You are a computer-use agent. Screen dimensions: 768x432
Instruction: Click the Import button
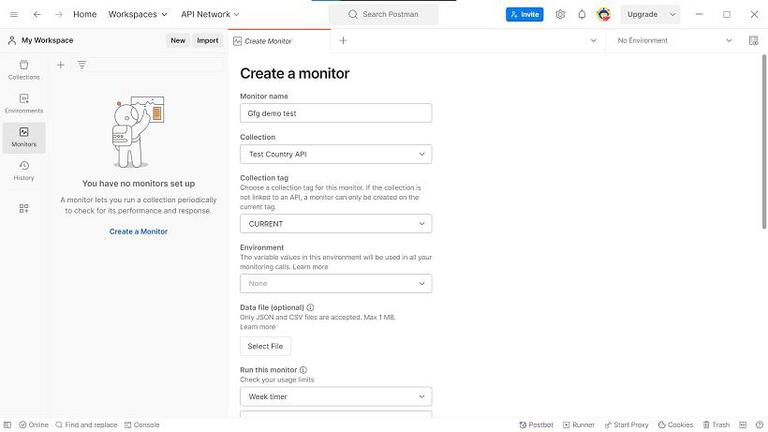(208, 41)
